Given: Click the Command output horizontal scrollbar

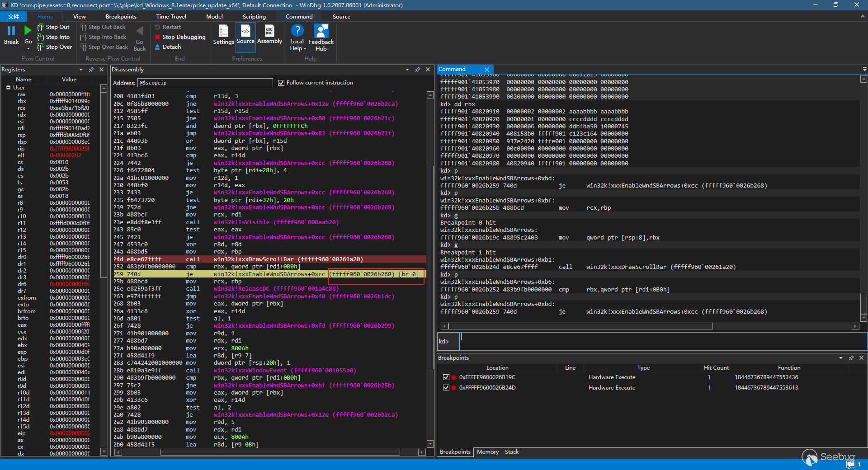Looking at the screenshot, I should click(580, 326).
